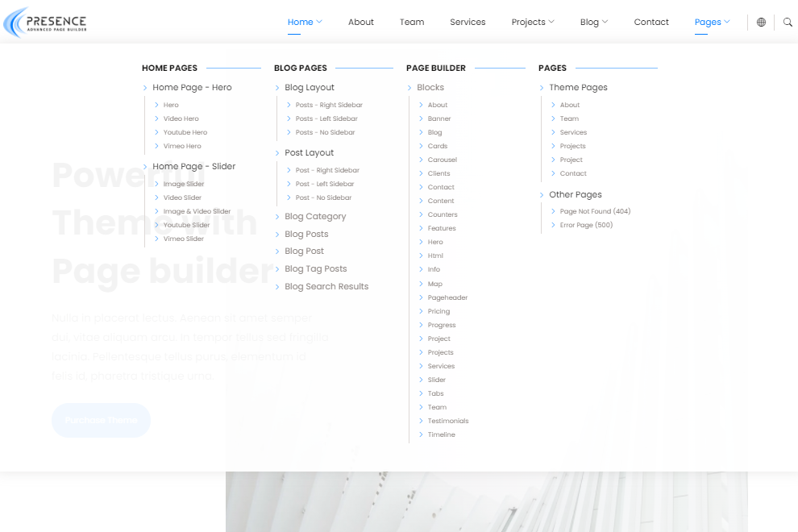
Task: Select Post - No Sidebar
Action: coord(323,197)
